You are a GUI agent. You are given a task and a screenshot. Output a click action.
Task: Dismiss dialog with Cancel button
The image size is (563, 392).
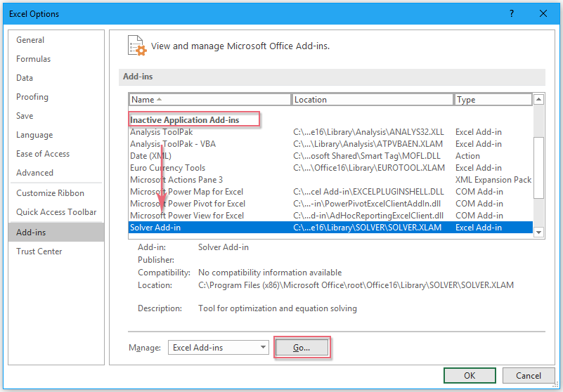(528, 375)
